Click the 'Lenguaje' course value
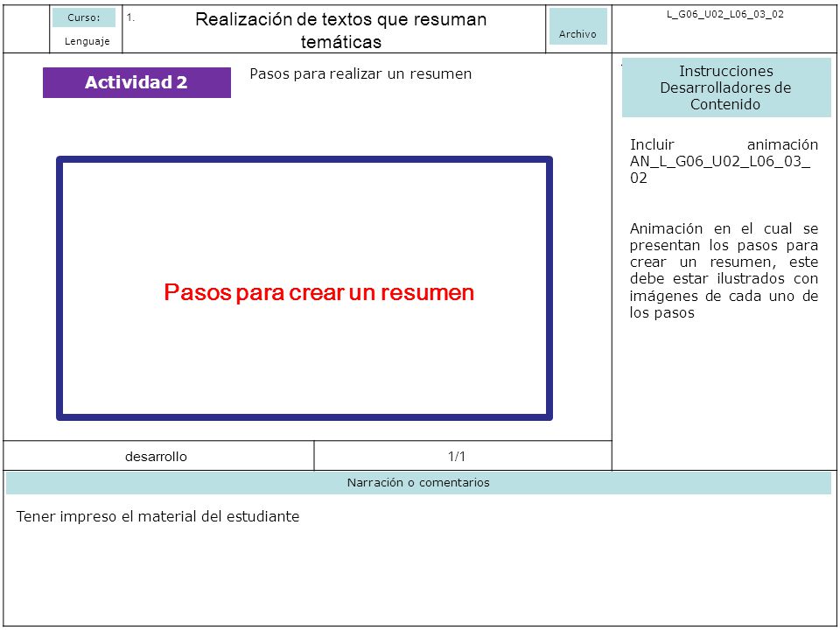The height and width of the screenshot is (630, 840). coord(87,41)
